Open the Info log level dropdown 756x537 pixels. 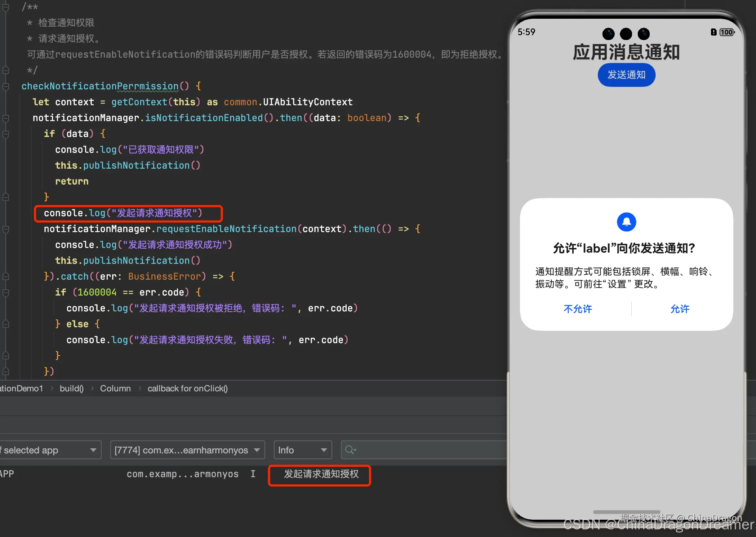(x=302, y=450)
